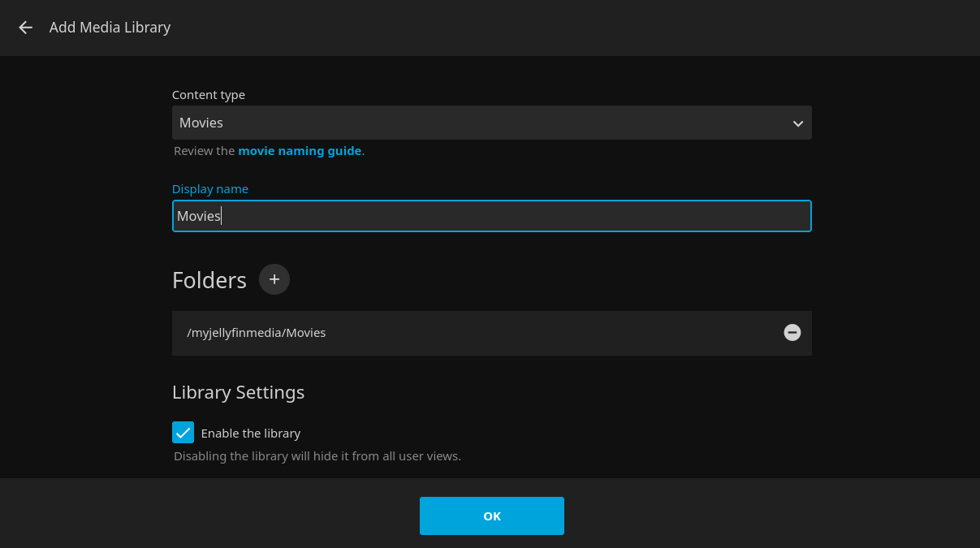Open the Content type dropdown
The width and height of the screenshot is (980, 548).
(492, 123)
